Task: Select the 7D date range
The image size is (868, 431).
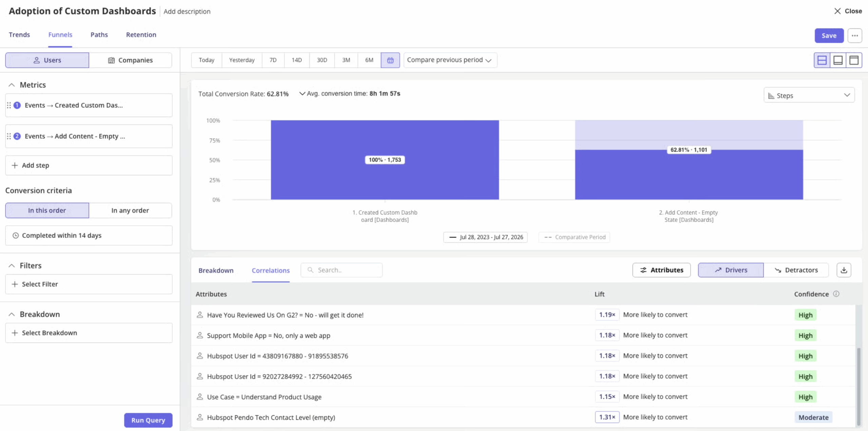Action: pos(273,60)
